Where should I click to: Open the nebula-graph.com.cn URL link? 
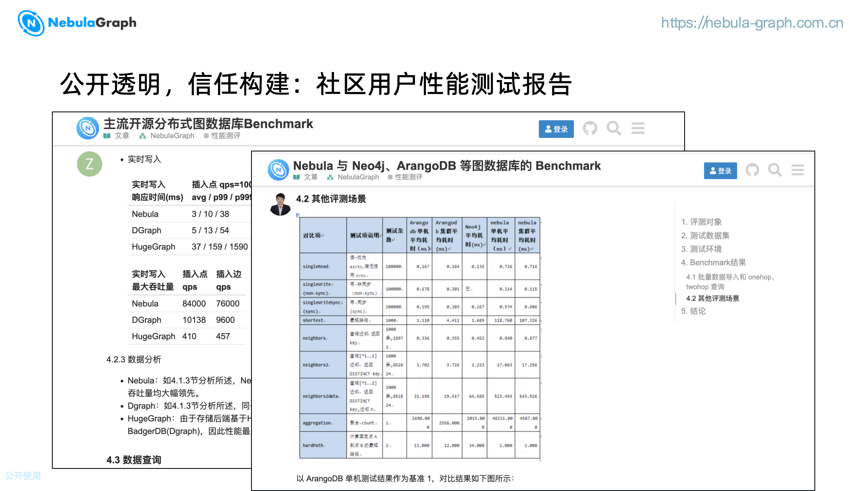coord(751,23)
